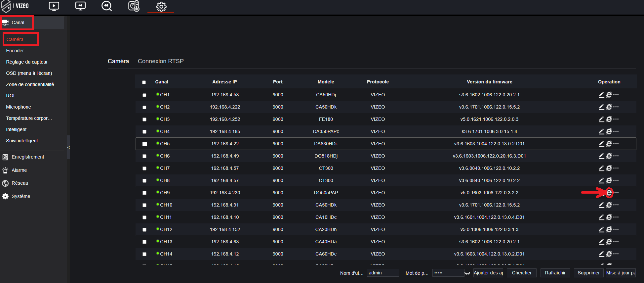Open the live view monitor icon

point(54,6)
